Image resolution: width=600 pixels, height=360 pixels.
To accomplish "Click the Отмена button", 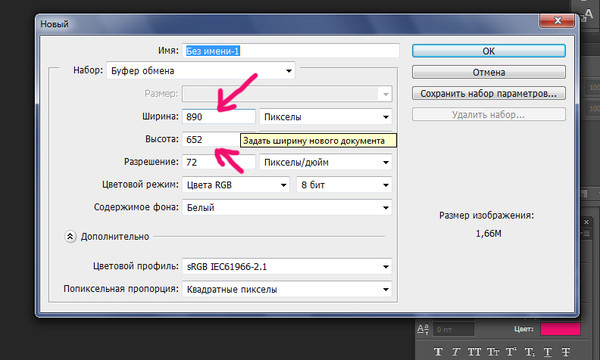I will point(489,72).
